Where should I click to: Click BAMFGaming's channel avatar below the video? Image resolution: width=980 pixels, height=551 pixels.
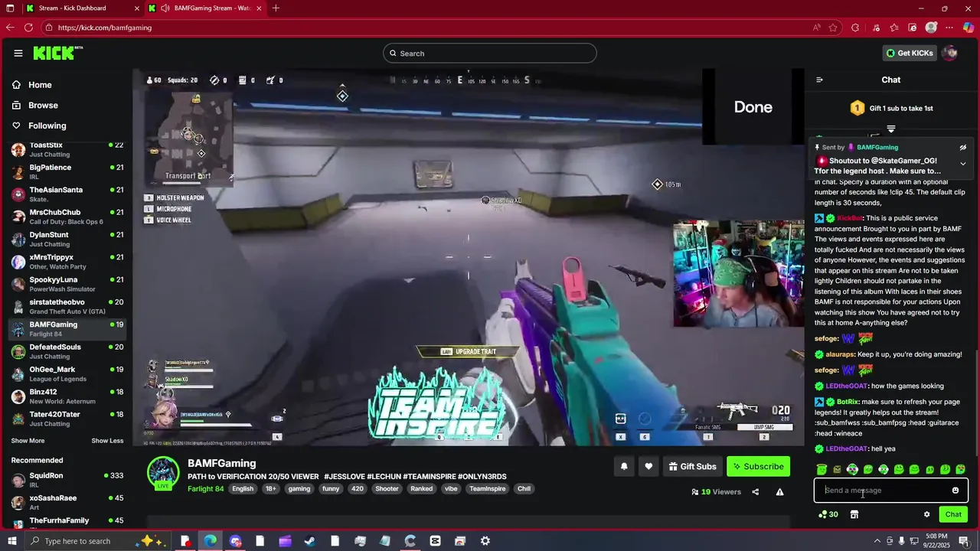162,472
